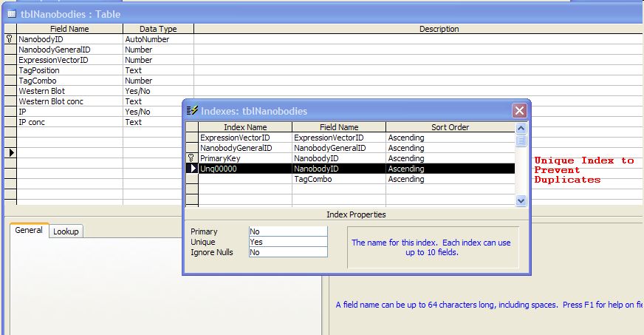The image size is (644, 335).
Task: Click the NanobodyID field name in table design
Action: pyautogui.click(x=69, y=39)
